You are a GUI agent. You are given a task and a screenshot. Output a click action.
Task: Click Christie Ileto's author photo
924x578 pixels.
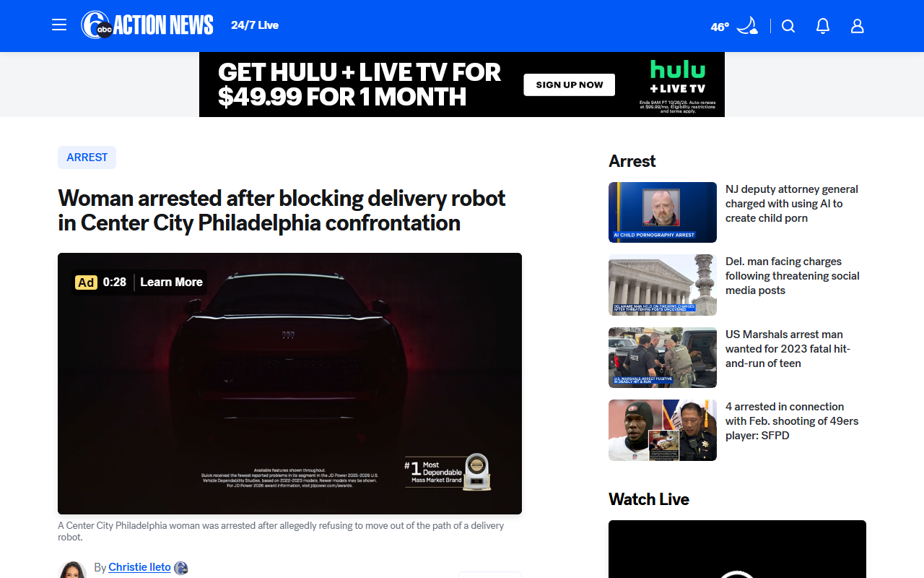72,569
